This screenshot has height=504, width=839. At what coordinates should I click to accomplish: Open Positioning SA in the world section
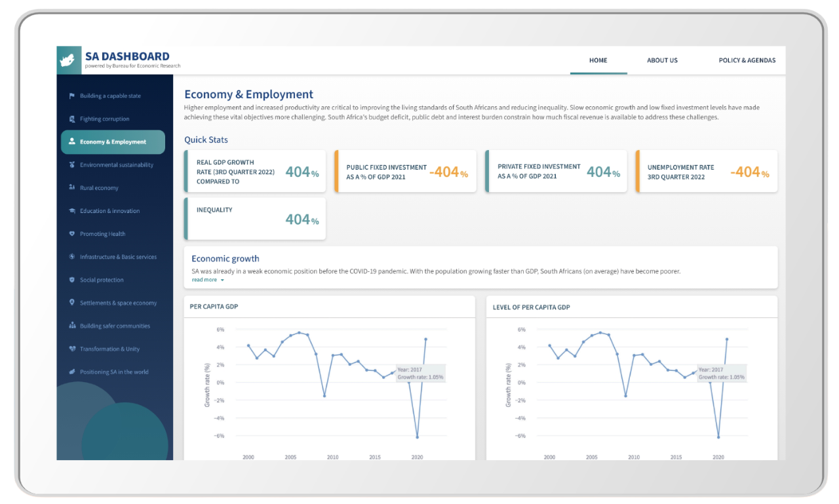click(x=114, y=372)
